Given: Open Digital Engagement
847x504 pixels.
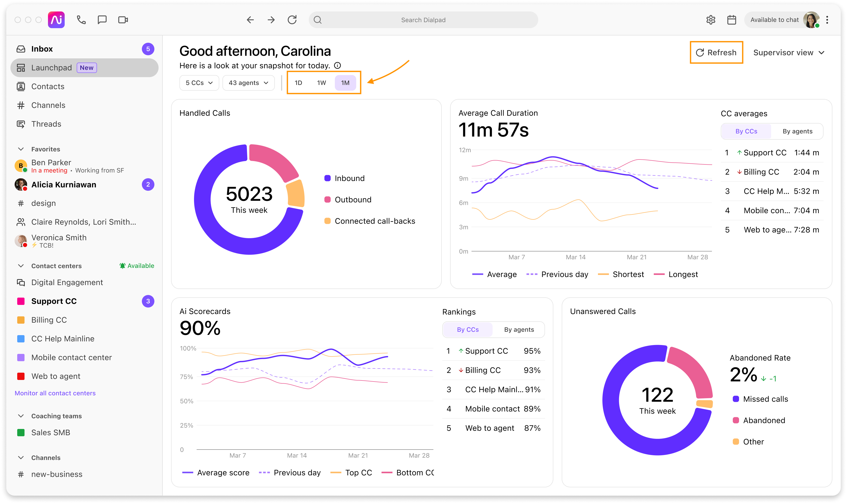Looking at the screenshot, I should 84,282.
